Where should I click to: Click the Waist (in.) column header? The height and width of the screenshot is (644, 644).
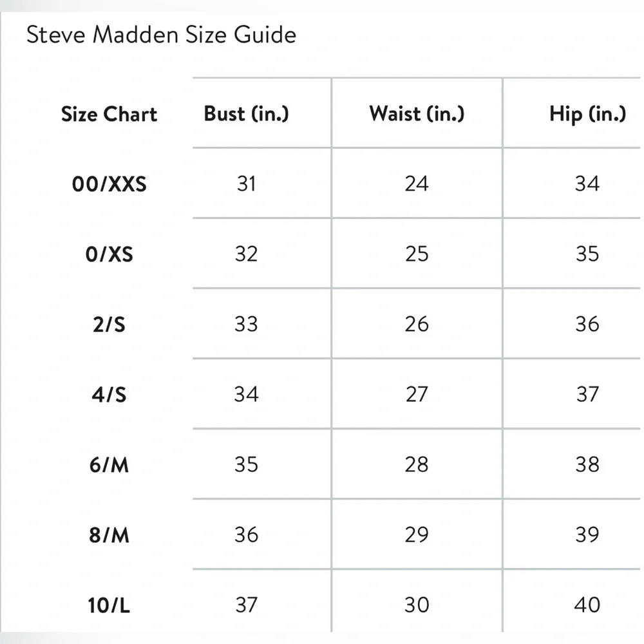coord(417,114)
